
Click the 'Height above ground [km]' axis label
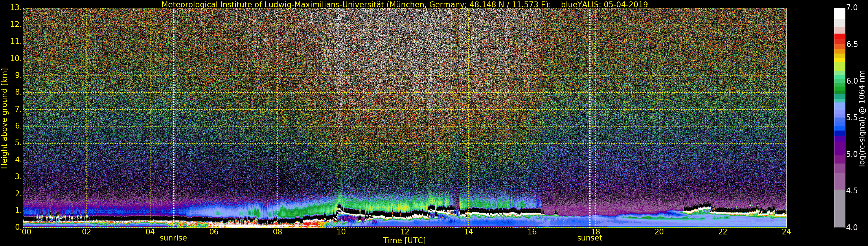click(4, 118)
